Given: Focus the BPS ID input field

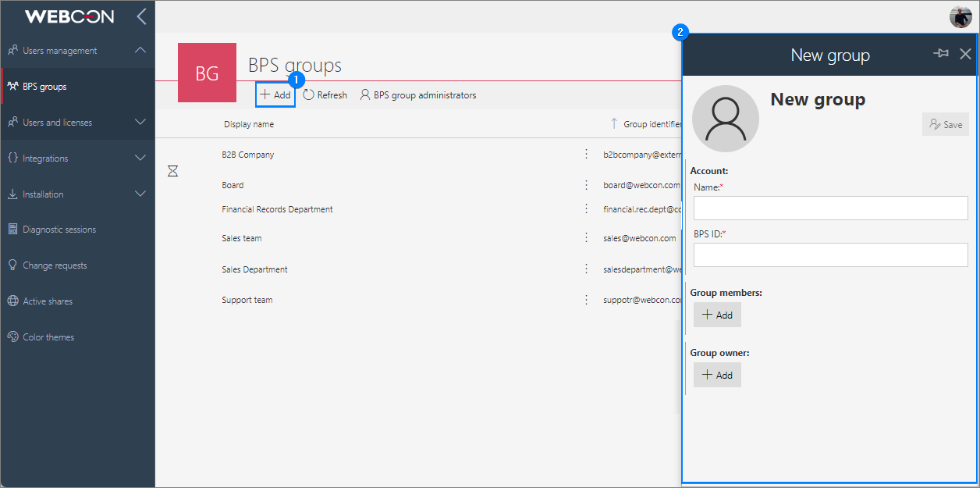Looking at the screenshot, I should (831, 255).
